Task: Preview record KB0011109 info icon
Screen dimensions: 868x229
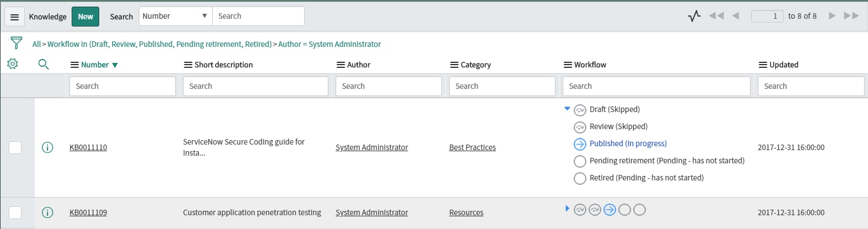Action: coord(47,212)
